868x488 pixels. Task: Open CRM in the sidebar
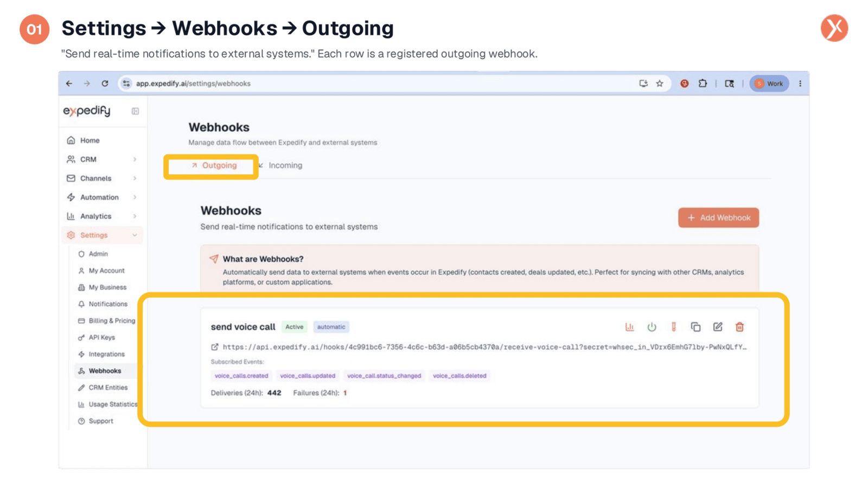click(x=88, y=159)
